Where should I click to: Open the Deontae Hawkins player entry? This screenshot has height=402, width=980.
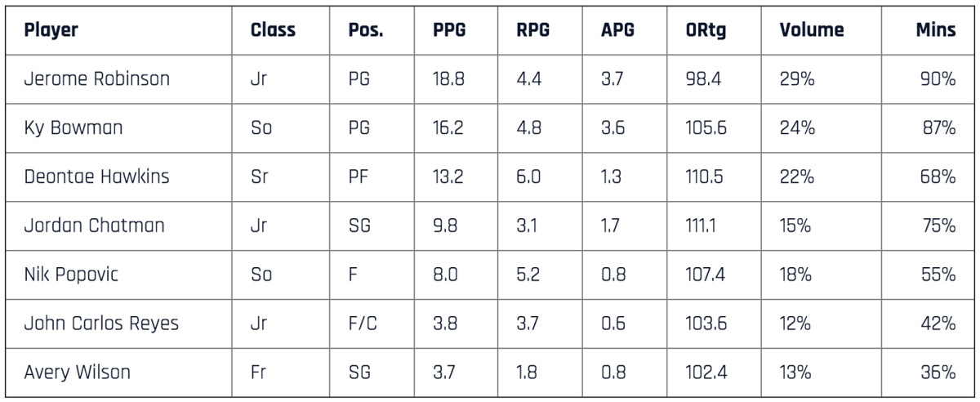pyautogui.click(x=96, y=176)
